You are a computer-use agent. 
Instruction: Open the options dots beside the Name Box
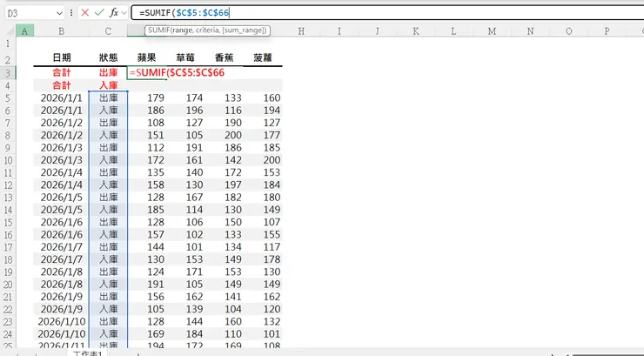pyautogui.click(x=71, y=13)
